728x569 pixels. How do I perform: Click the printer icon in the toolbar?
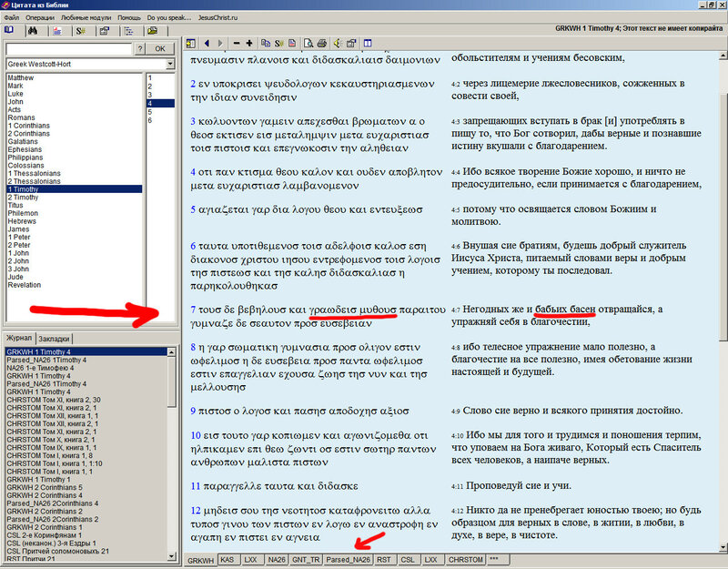pyautogui.click(x=322, y=43)
